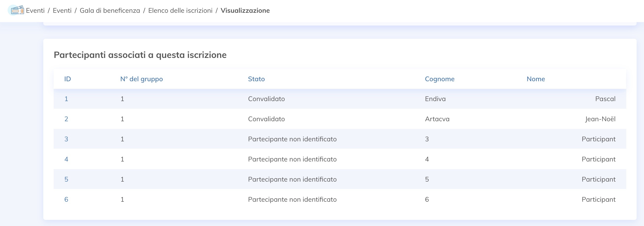This screenshot has width=644, height=226.
Task: Sort participants by Cognome column
Action: pyautogui.click(x=440, y=79)
